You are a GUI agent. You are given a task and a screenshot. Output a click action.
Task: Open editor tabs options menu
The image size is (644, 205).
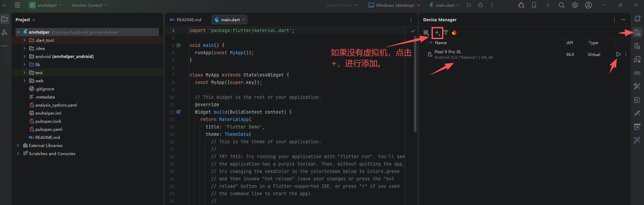point(411,20)
